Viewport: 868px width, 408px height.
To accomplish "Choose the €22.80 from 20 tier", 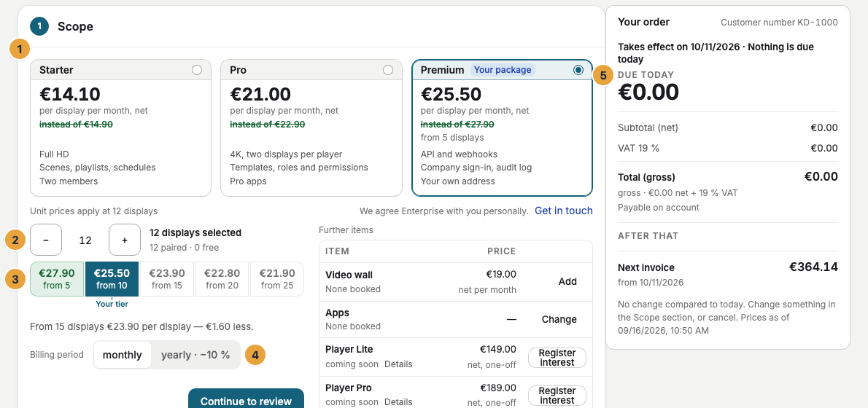I will [x=222, y=279].
